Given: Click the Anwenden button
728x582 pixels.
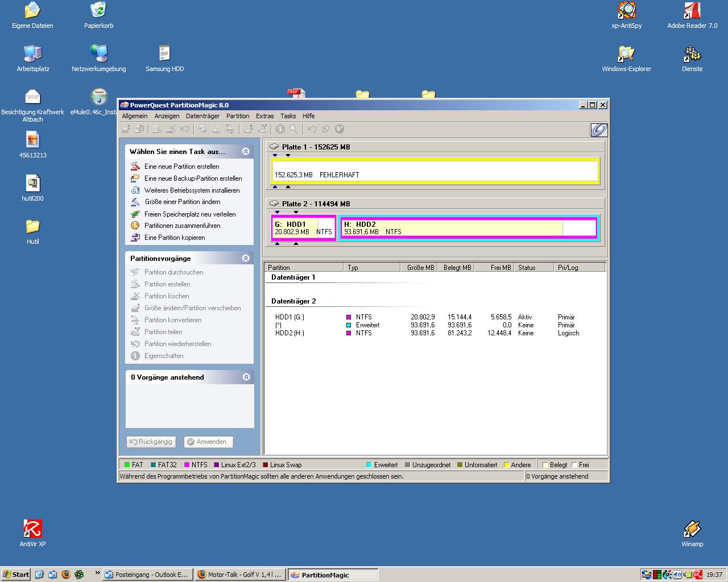Looking at the screenshot, I should [208, 442].
